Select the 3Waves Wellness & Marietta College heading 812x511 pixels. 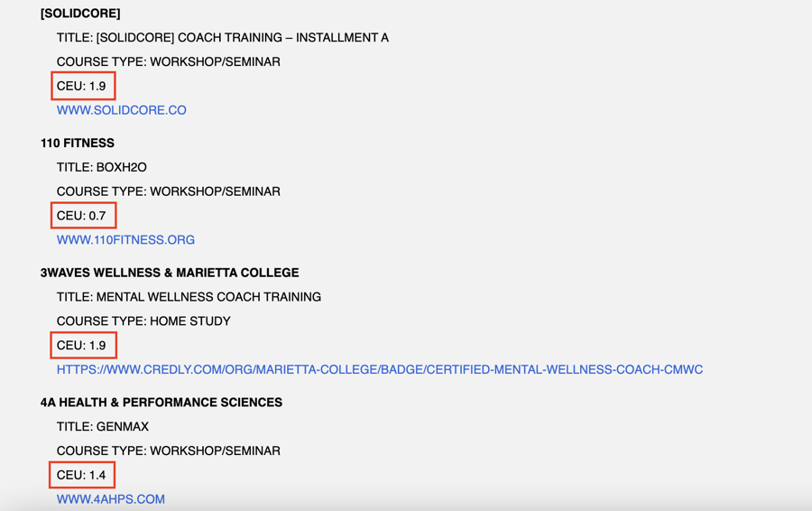[x=170, y=273]
